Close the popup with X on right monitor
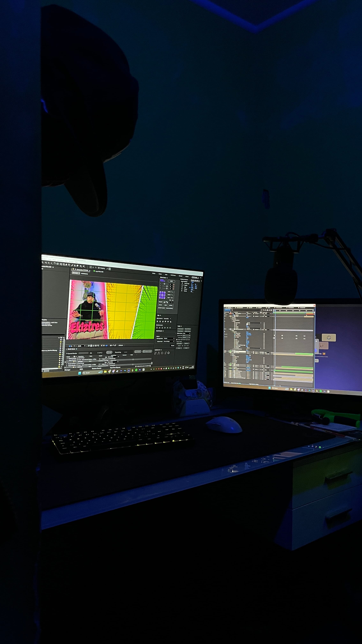Viewport: 362px width, 644px height. pyautogui.click(x=316, y=341)
